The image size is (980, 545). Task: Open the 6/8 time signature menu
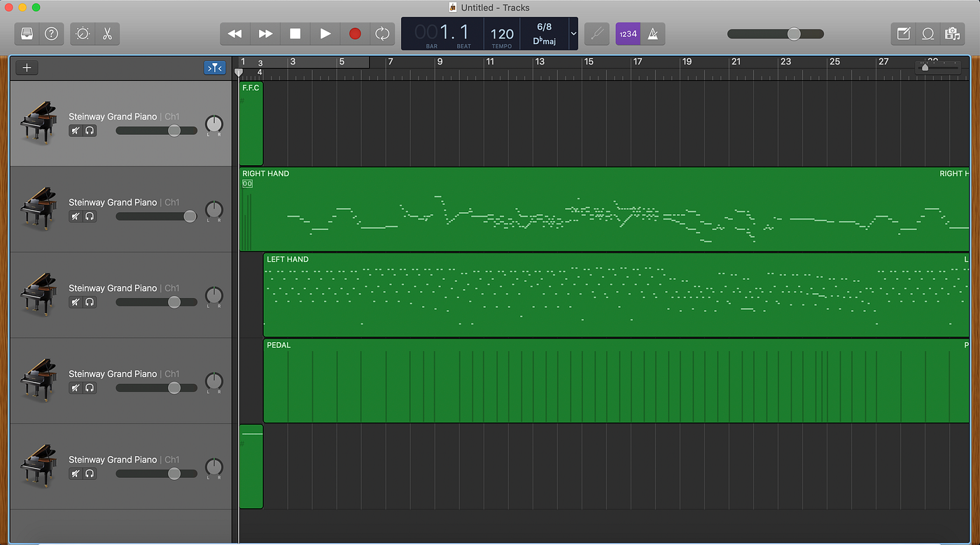pos(544,27)
